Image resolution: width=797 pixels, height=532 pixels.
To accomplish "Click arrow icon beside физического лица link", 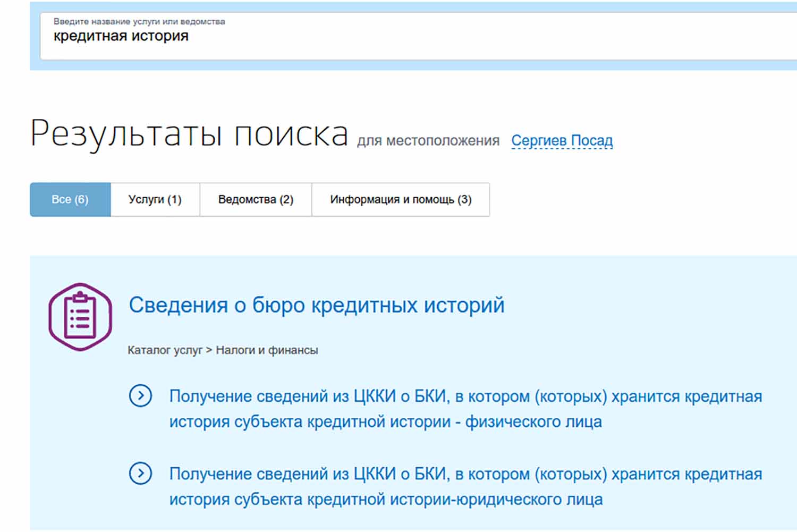I will tap(140, 396).
